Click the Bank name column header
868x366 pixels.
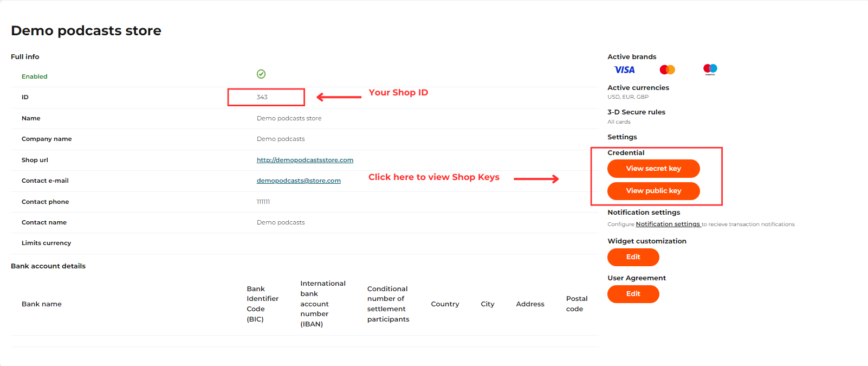click(42, 304)
